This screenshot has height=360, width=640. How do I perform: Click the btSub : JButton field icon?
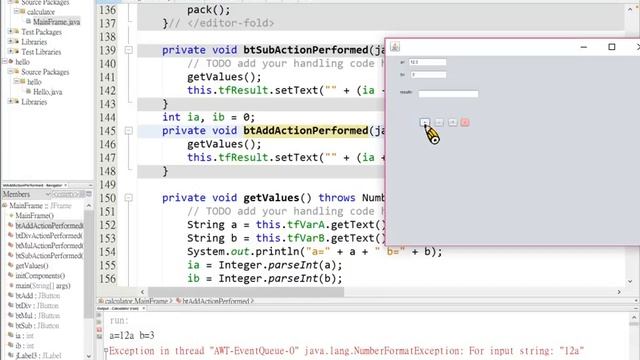(x=11, y=325)
